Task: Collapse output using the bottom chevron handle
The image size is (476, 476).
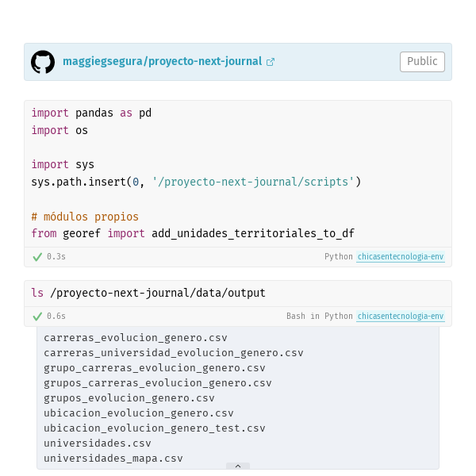Action: (238, 466)
